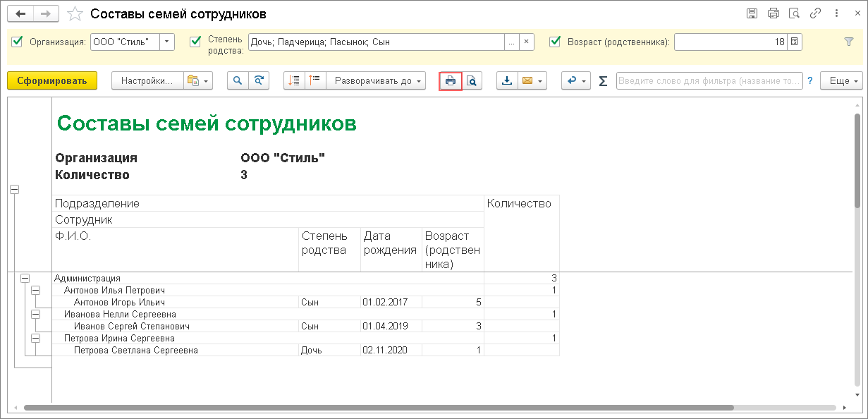The height and width of the screenshot is (419, 868).
Task: Click the Возраст (родственника) value field
Action: point(731,42)
